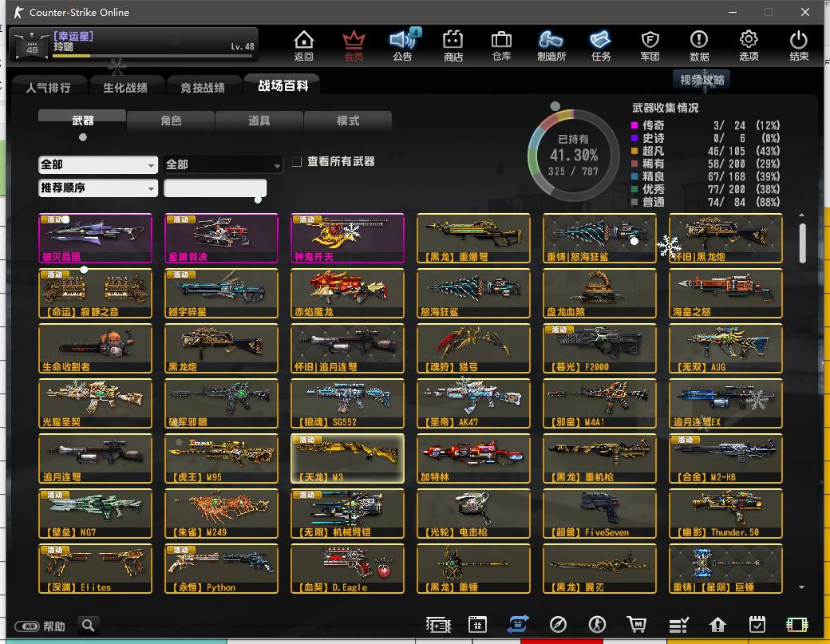Click the 传奇 magenta legend swatch
The width and height of the screenshot is (830, 644).
pyautogui.click(x=634, y=125)
